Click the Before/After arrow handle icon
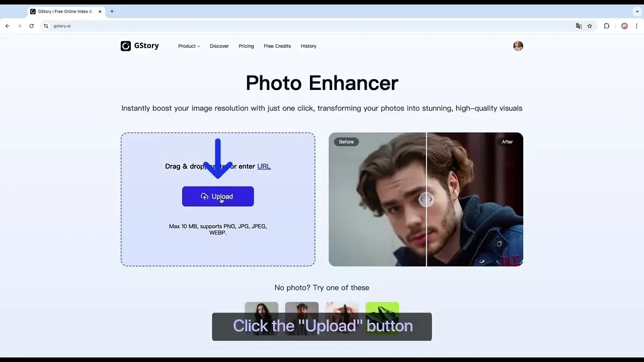The width and height of the screenshot is (644, 362). tap(426, 199)
